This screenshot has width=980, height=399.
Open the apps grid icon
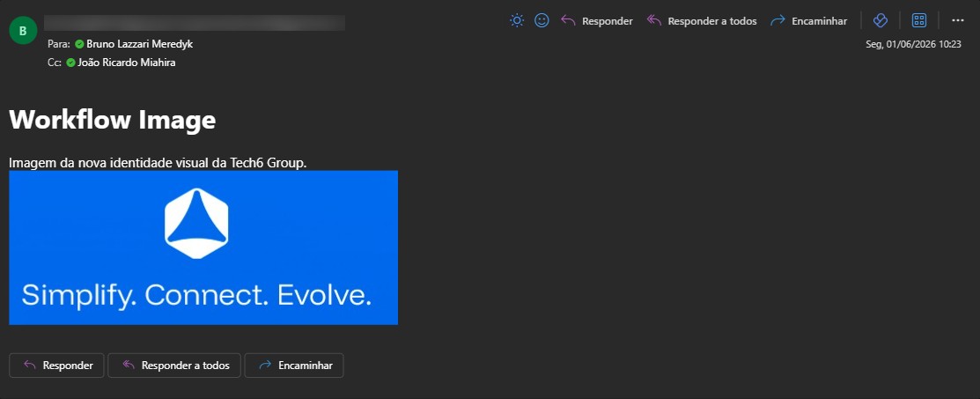tap(919, 20)
